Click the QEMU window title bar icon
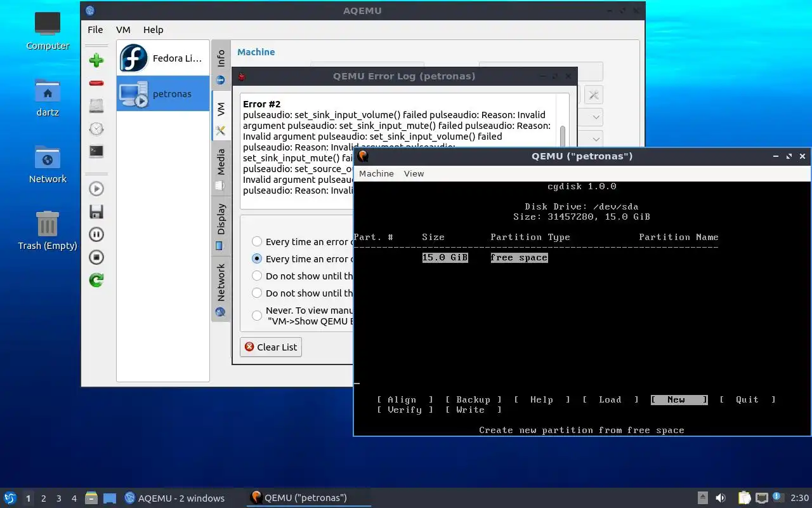812x508 pixels. click(363, 156)
